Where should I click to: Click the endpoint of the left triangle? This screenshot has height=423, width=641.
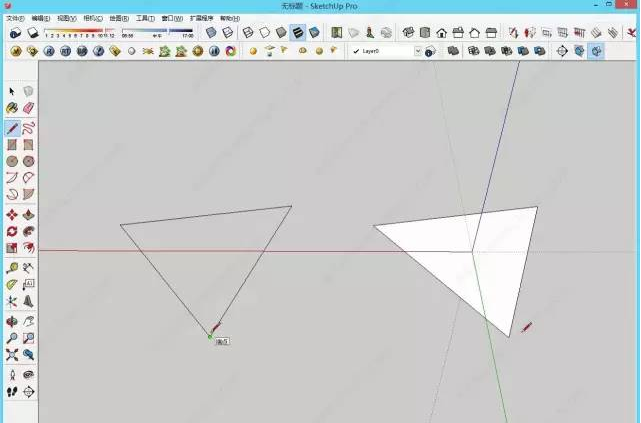coord(210,337)
